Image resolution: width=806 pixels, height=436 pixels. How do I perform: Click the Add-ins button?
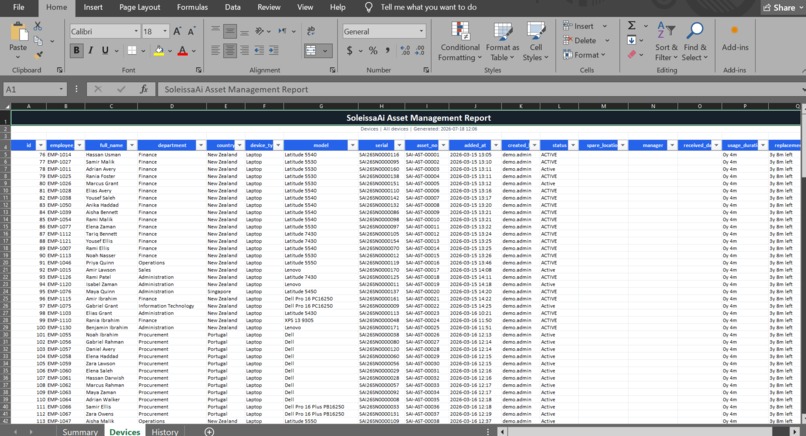pyautogui.click(x=735, y=39)
